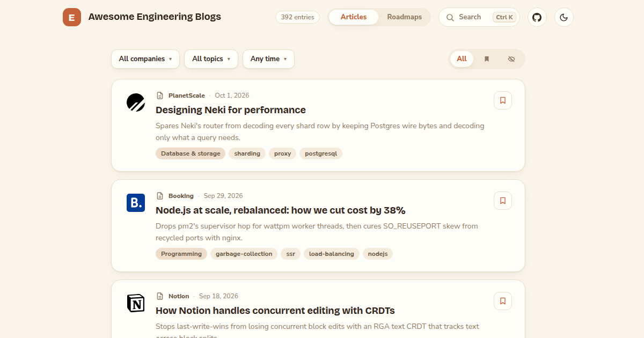644x338 pixels.
Task: Select the All articles filter
Action: (x=462, y=59)
